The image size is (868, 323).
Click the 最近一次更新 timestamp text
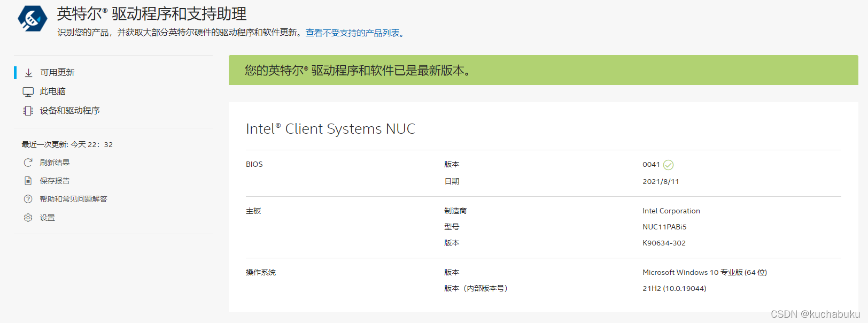67,144
